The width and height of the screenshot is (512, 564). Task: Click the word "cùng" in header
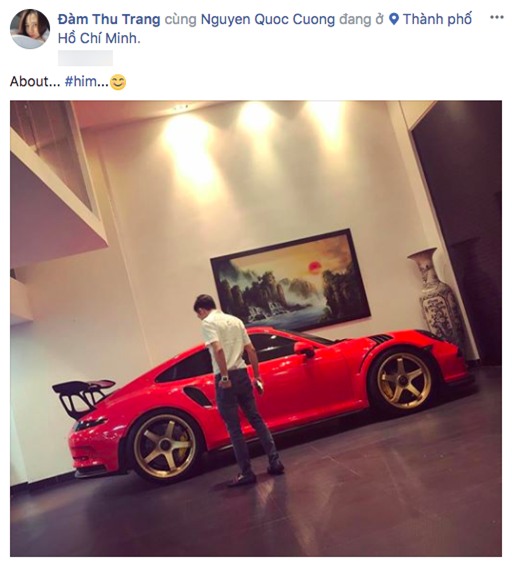tap(180, 20)
